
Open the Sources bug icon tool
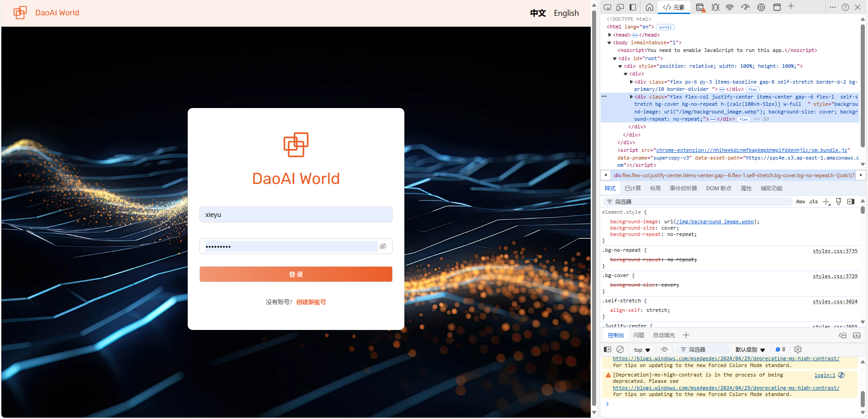[x=715, y=7]
